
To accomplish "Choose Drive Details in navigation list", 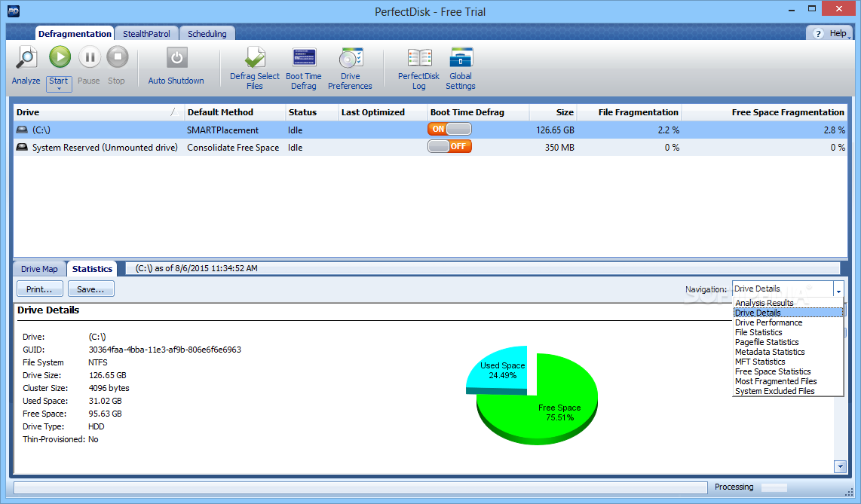I will [x=788, y=313].
